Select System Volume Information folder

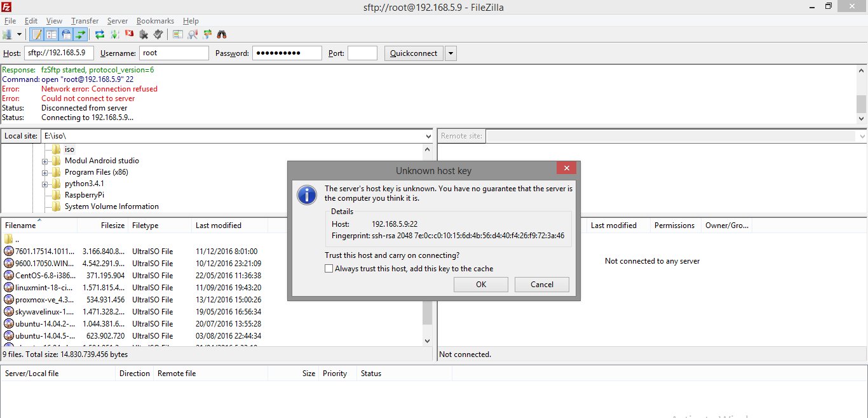pos(111,206)
